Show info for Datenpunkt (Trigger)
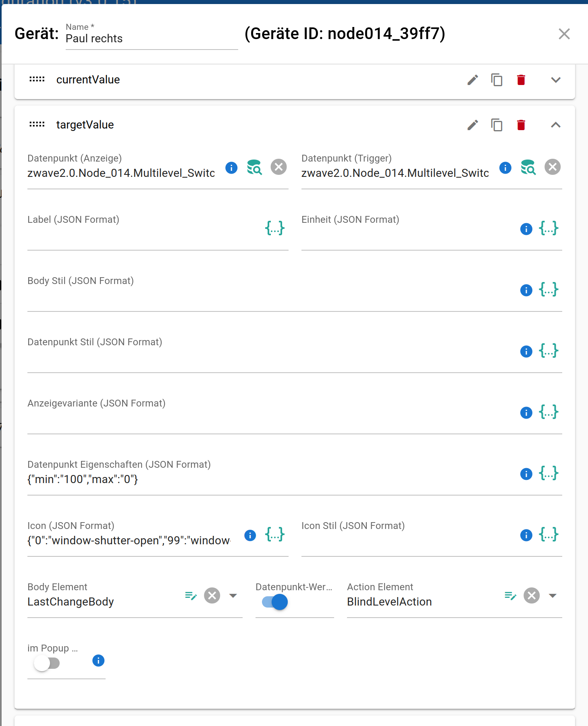 (505, 168)
